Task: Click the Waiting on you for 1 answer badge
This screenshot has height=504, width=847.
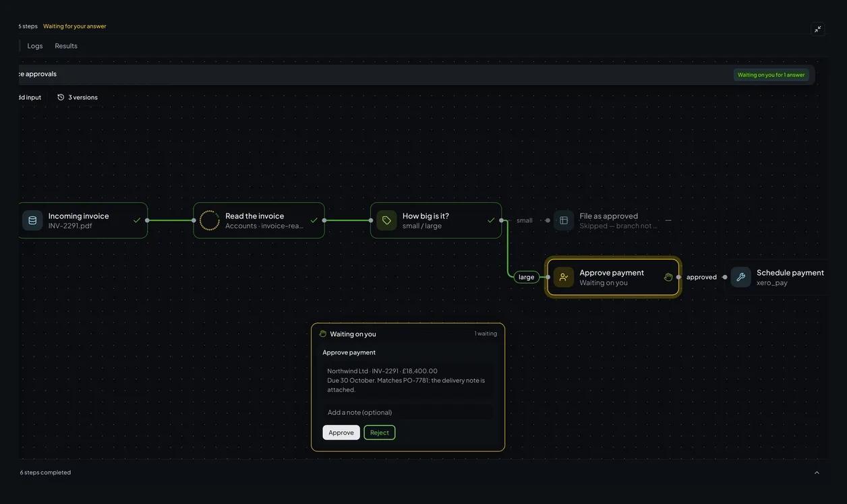Action: tap(771, 75)
